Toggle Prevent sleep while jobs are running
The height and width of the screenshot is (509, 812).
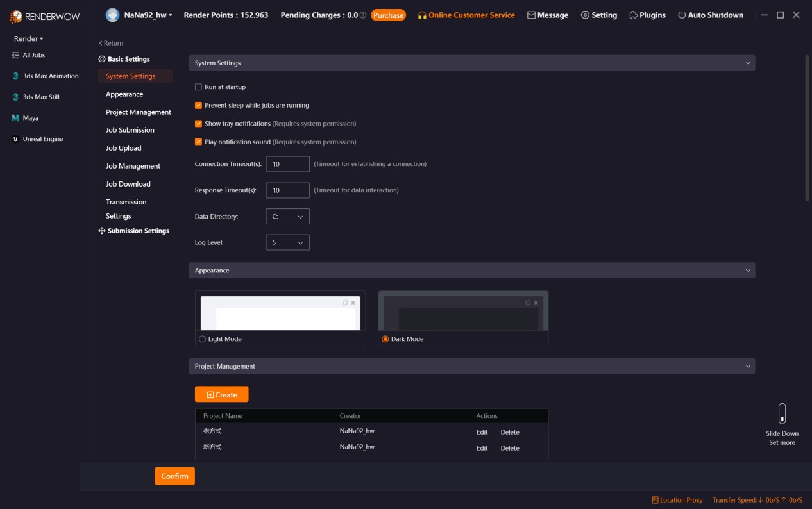click(x=198, y=105)
